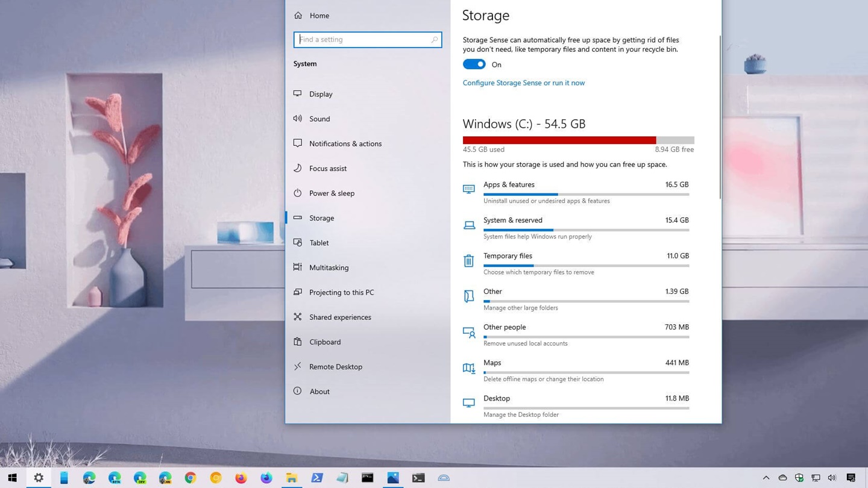Select Remote Desktop in the sidebar
This screenshot has width=868, height=488.
click(335, 366)
